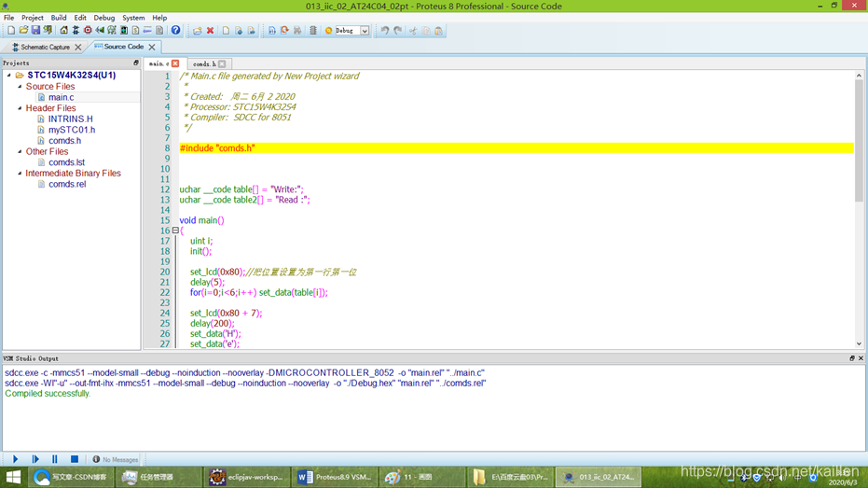Click the No Messages status indicator
This screenshot has height=489, width=868.
116,460
